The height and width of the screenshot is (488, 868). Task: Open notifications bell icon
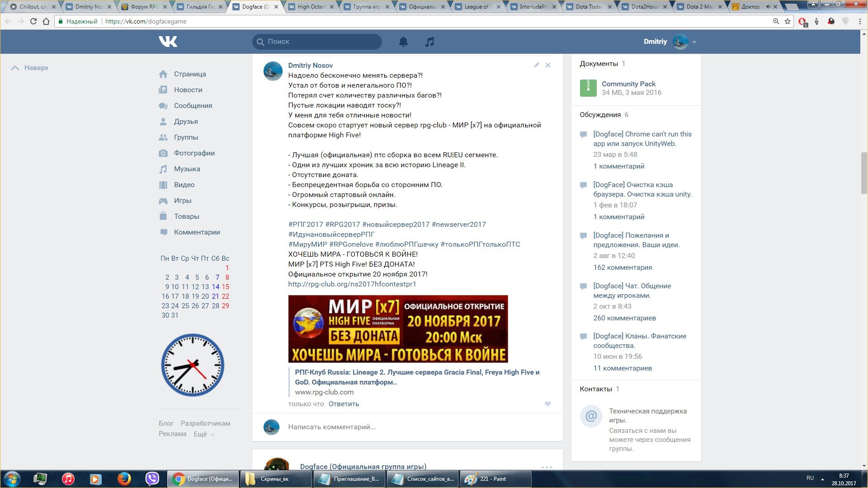pos(403,42)
